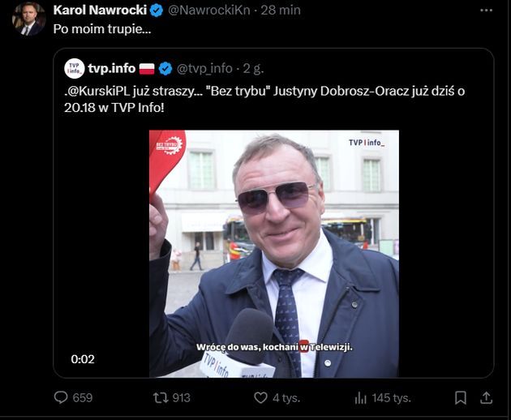
Task: Reply to Karol Nawrocki's post
Action: coord(61,398)
